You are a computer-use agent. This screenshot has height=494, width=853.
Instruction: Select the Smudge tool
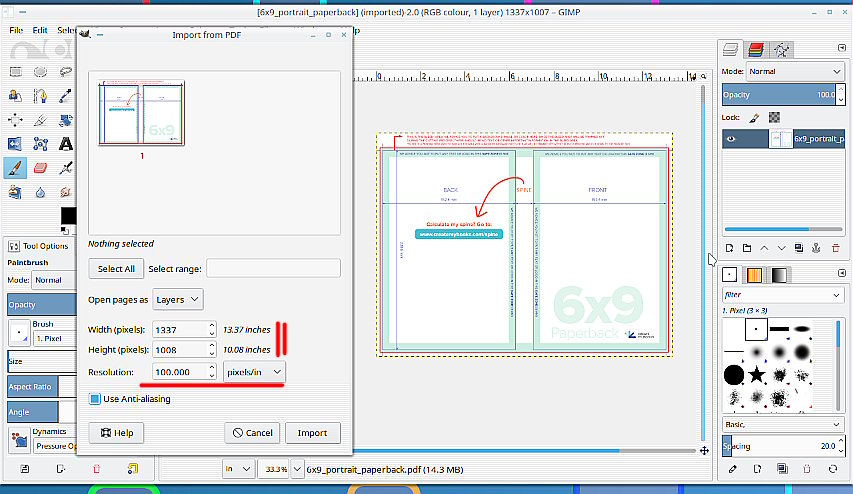click(x=66, y=192)
